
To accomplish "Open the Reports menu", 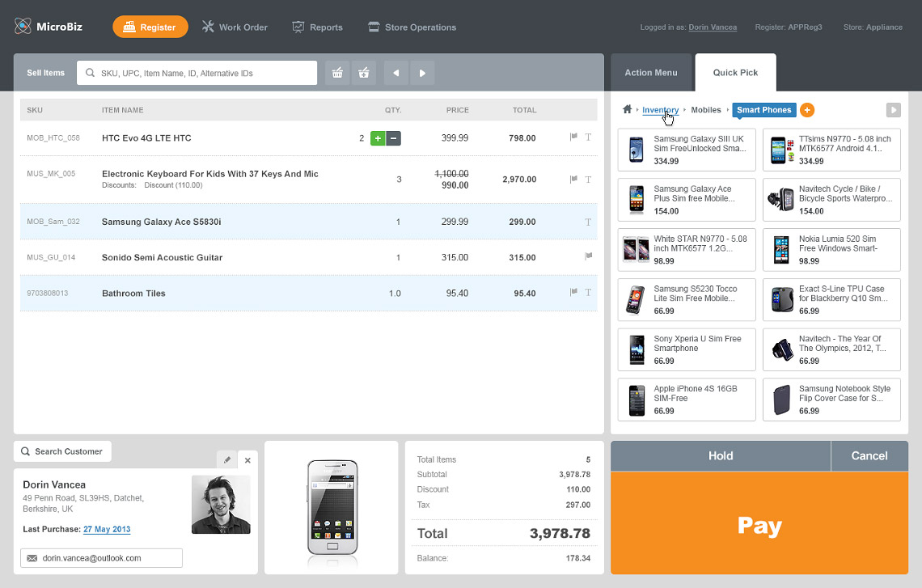I will (318, 27).
